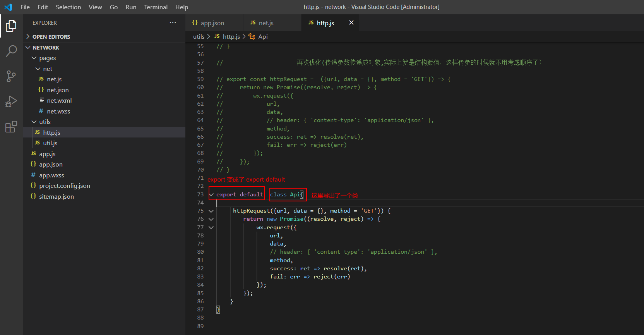Fold the httpRequest method at line 75
The width and height of the screenshot is (644, 335).
[x=211, y=211]
